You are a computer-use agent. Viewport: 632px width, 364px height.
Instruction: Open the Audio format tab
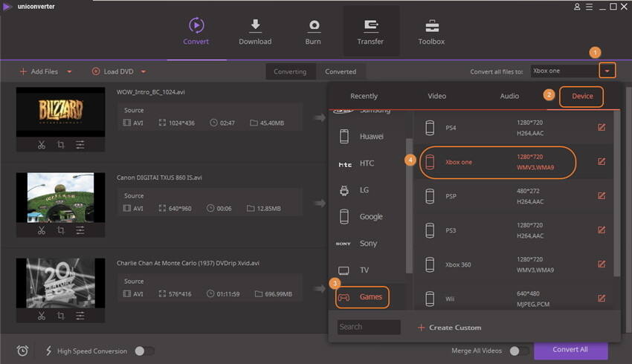pyautogui.click(x=509, y=97)
